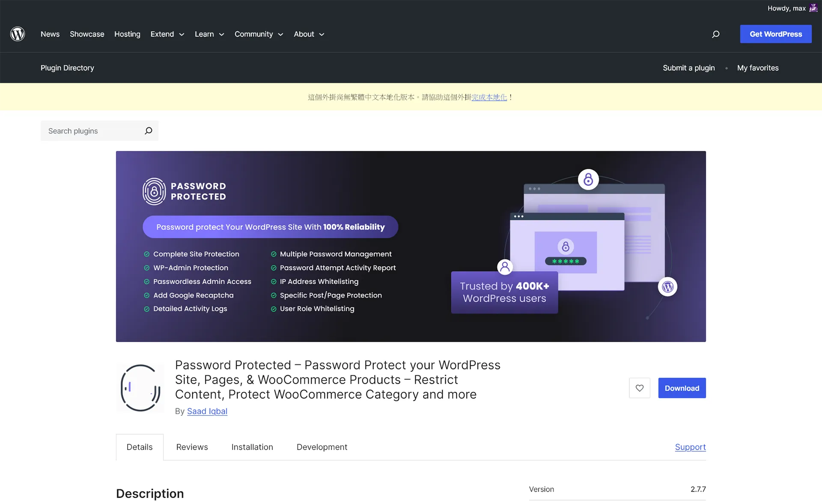Click the user avatar next to Howdy, max

(813, 8)
